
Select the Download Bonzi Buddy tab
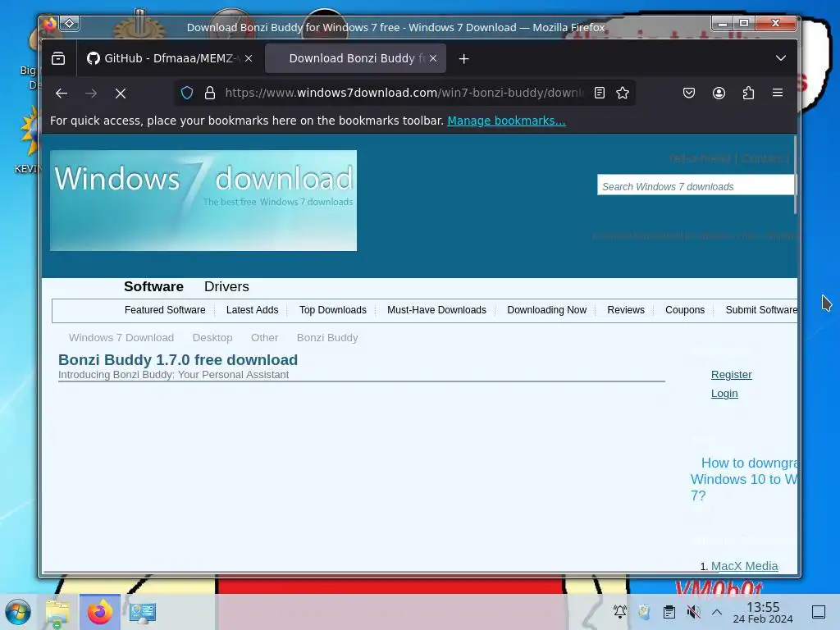click(x=356, y=58)
